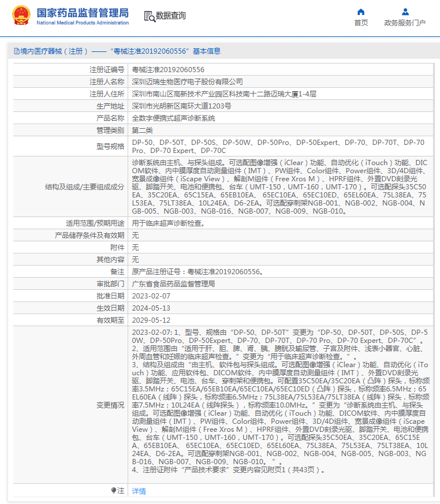Click the 批准日期 row label

[x=110, y=296]
